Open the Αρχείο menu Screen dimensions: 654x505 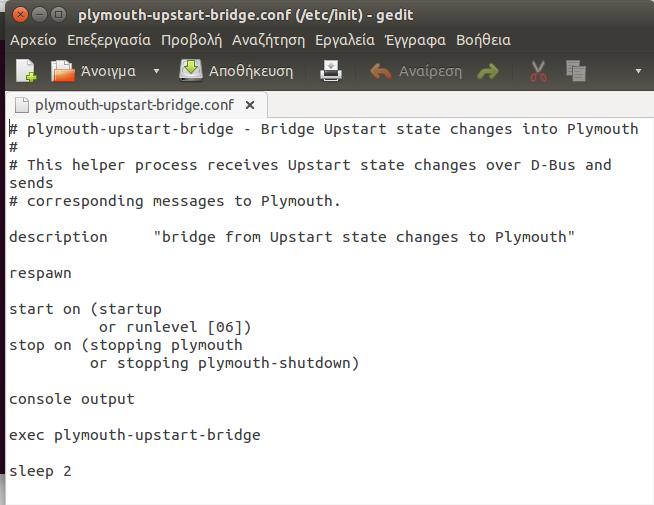33,40
